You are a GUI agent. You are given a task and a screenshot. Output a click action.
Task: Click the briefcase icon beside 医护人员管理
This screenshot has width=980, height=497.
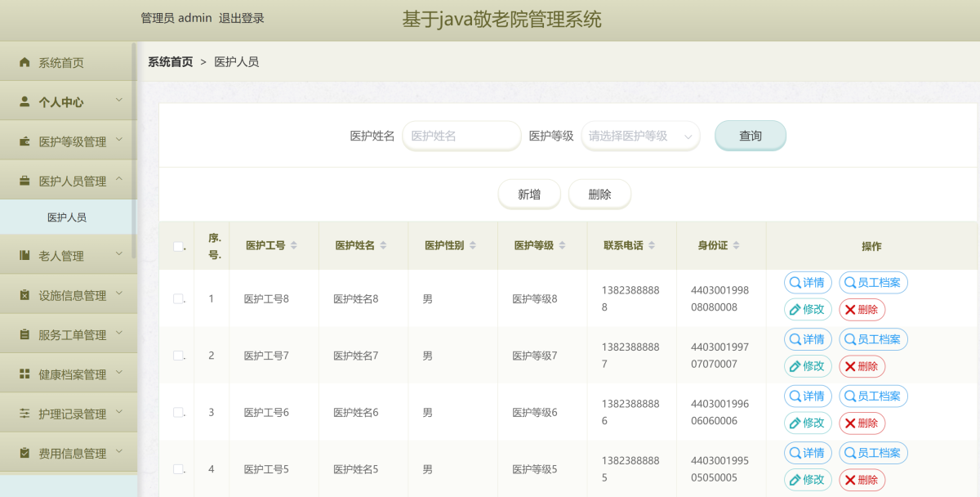(x=24, y=181)
